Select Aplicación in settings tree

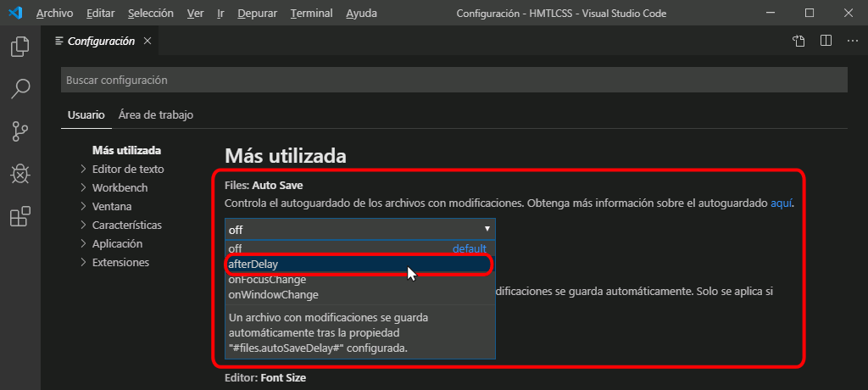[x=117, y=244]
